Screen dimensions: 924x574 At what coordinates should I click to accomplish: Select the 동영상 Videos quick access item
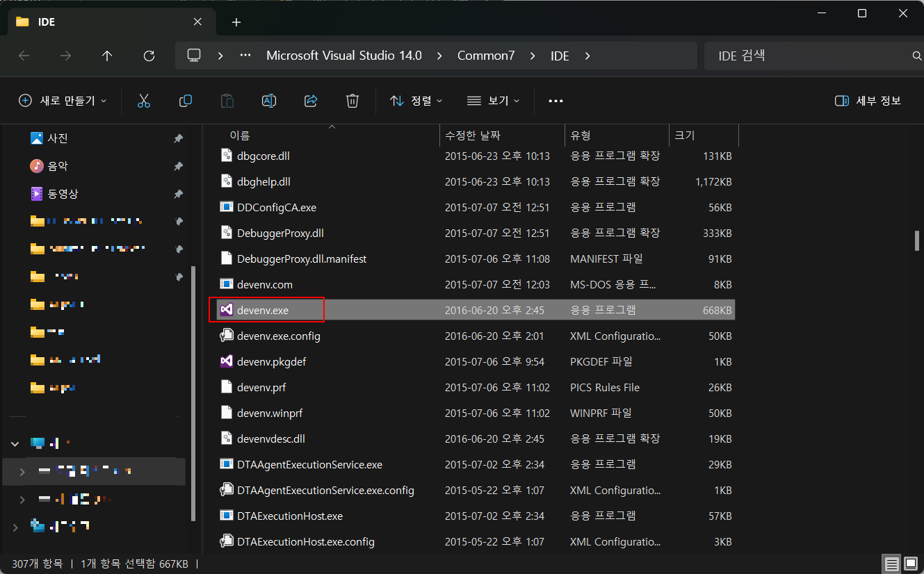tap(55, 194)
